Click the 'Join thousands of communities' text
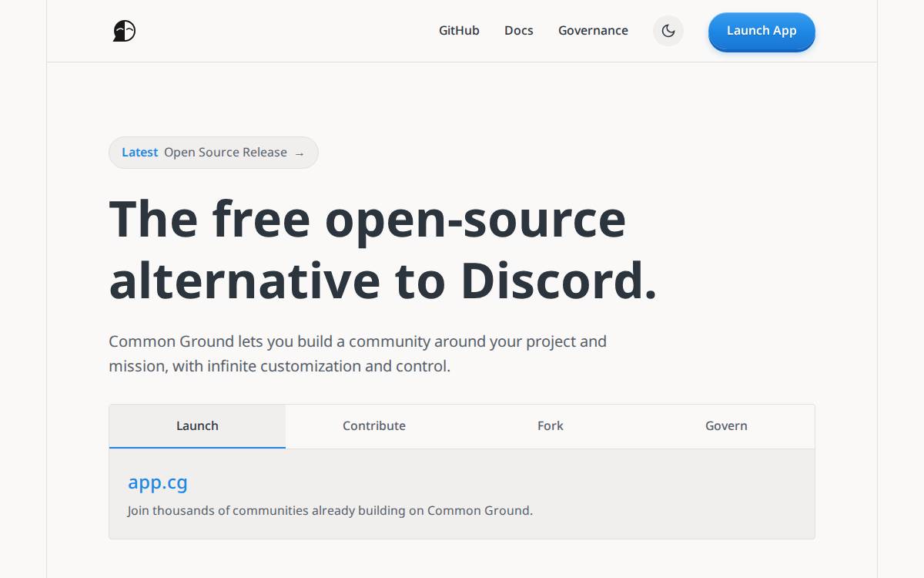 coord(330,510)
